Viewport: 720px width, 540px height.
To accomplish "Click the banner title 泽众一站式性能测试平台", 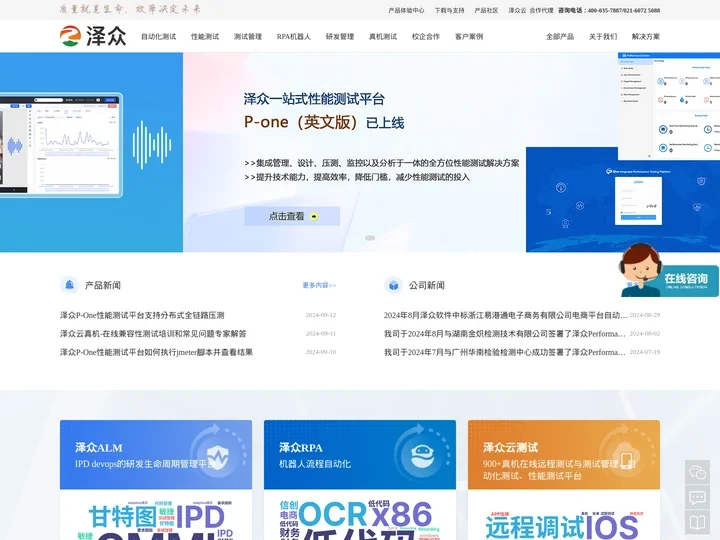I will coord(314,99).
